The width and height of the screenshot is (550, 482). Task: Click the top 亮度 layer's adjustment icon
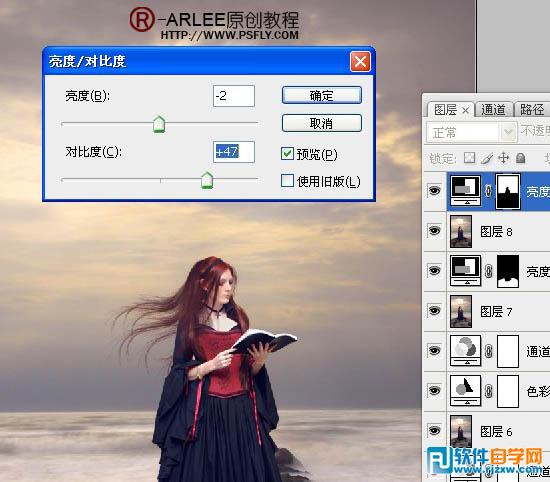tap(466, 191)
